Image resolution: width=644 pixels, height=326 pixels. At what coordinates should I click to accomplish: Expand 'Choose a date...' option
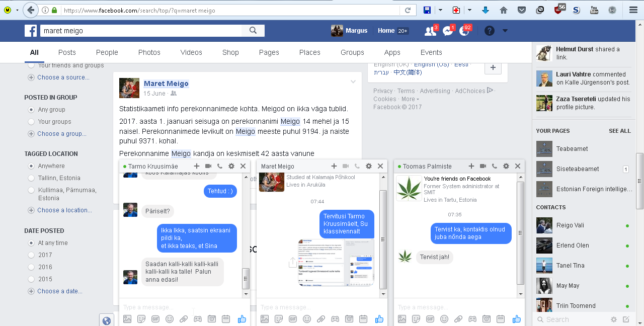tap(55, 291)
